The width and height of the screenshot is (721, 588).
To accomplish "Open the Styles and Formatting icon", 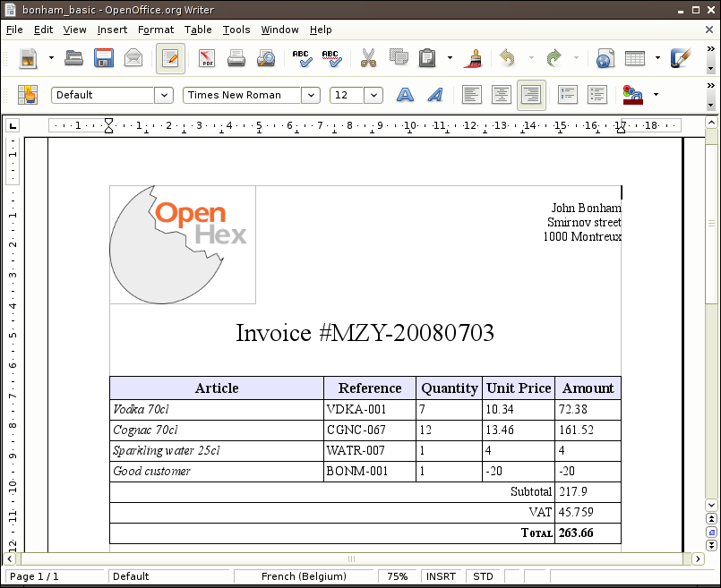I will point(28,95).
